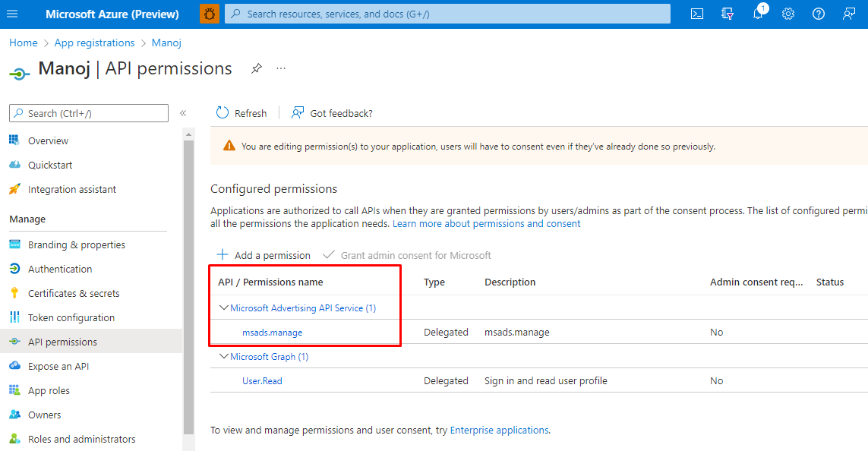Open the msads.manage permission link
Viewport: 868px width, 451px height.
(273, 333)
